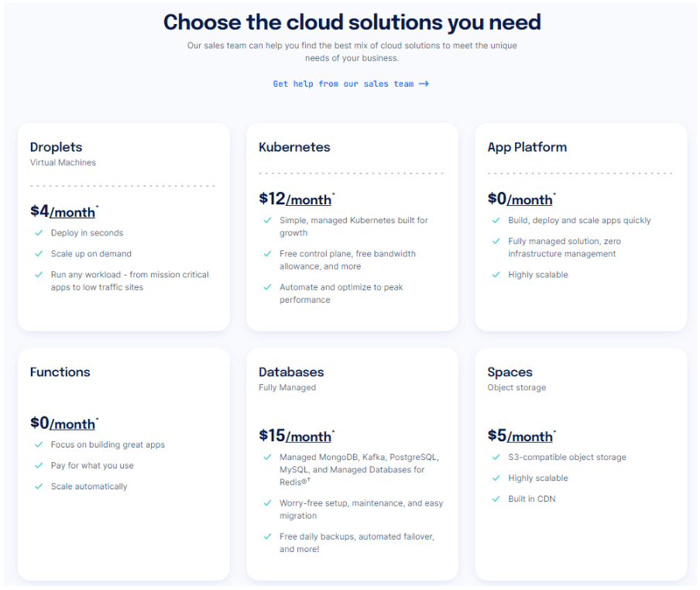Screen dimensions: 700x590
Task: Click checkmark beside 'Free daily backups'
Action: coord(267,537)
